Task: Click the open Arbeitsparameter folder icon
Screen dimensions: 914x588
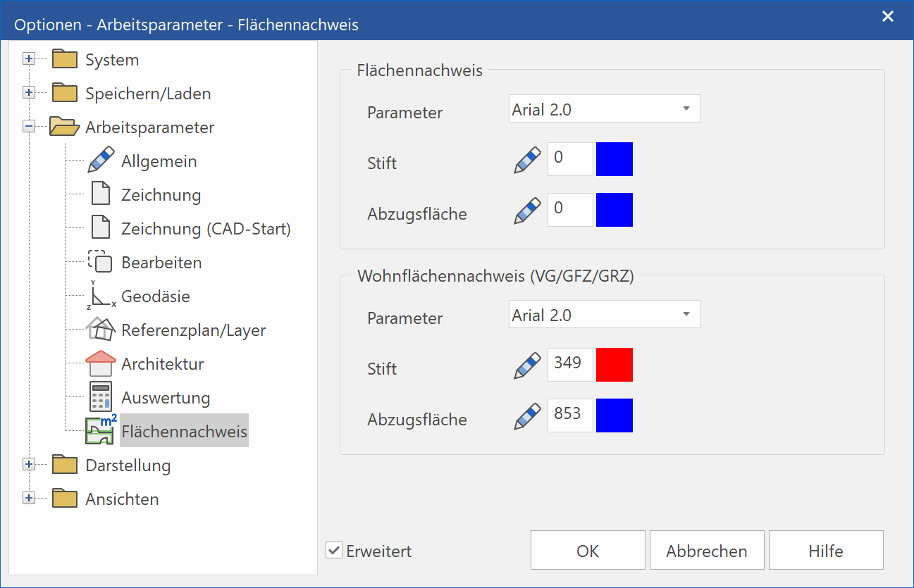Action: (x=65, y=127)
